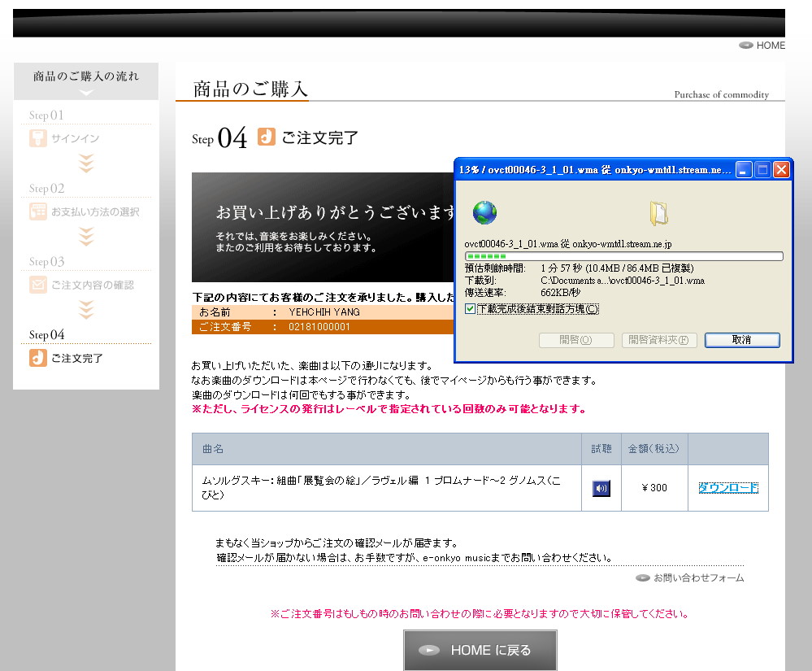
Task: Click the HOME link at top right
Action: [x=771, y=46]
